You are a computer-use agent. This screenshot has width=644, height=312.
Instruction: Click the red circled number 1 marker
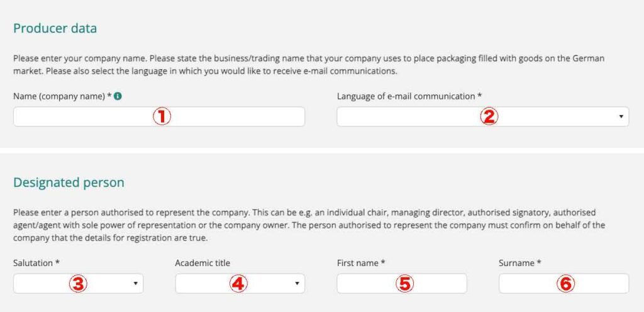point(162,117)
